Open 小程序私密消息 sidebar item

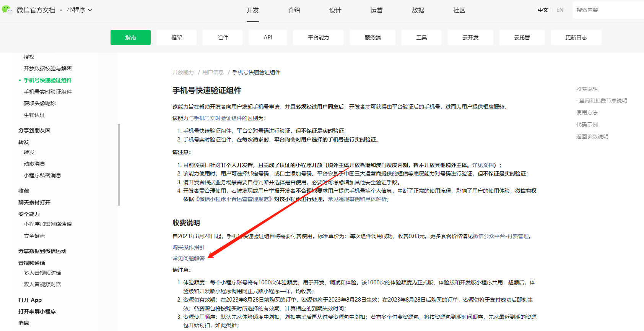[42, 175]
